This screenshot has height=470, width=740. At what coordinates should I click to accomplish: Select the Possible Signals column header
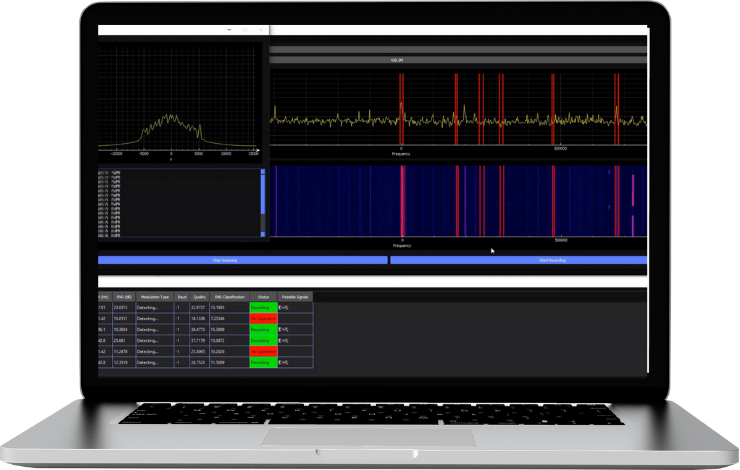click(x=295, y=297)
